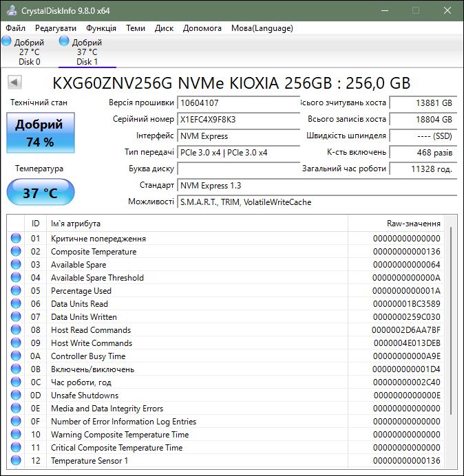The width and height of the screenshot is (464, 476).
Task: Click the previous disk arrow button
Action: click(14, 82)
